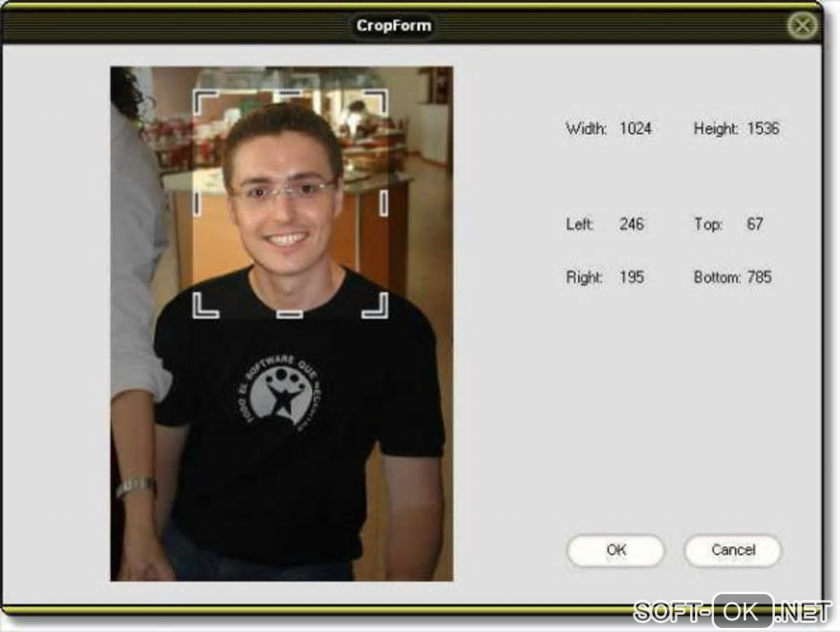Click the Top value 67
The width and height of the screenshot is (840, 632).
[755, 224]
